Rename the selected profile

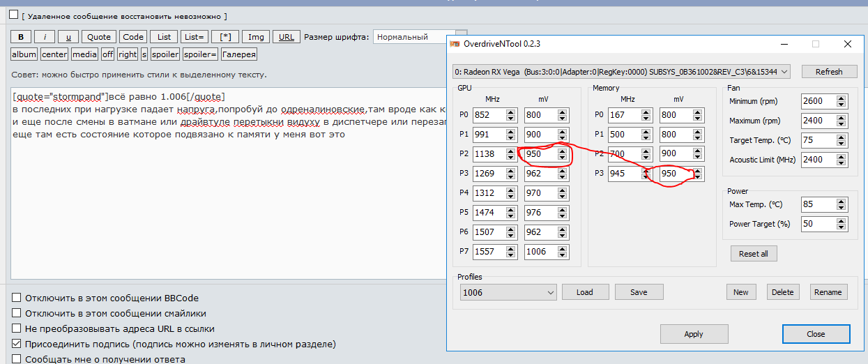[828, 292]
